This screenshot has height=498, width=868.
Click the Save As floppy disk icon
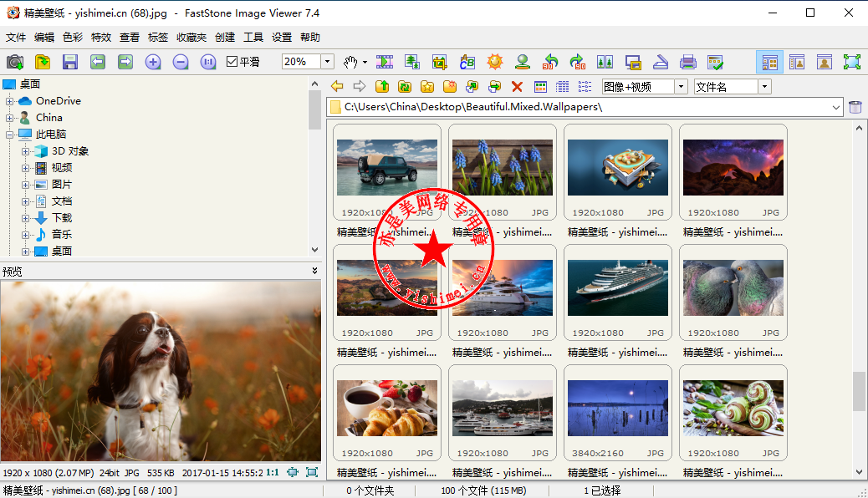[x=69, y=62]
